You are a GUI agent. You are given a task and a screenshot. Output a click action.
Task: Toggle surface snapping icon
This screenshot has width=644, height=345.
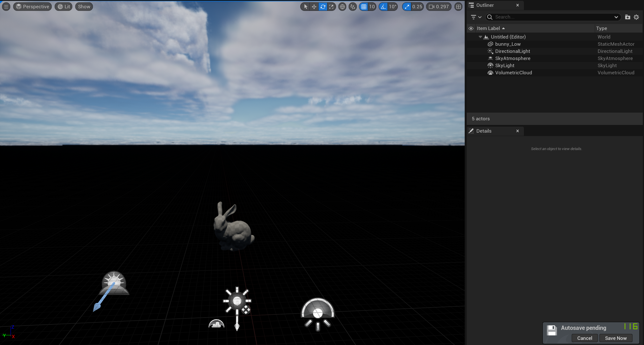[x=353, y=7]
